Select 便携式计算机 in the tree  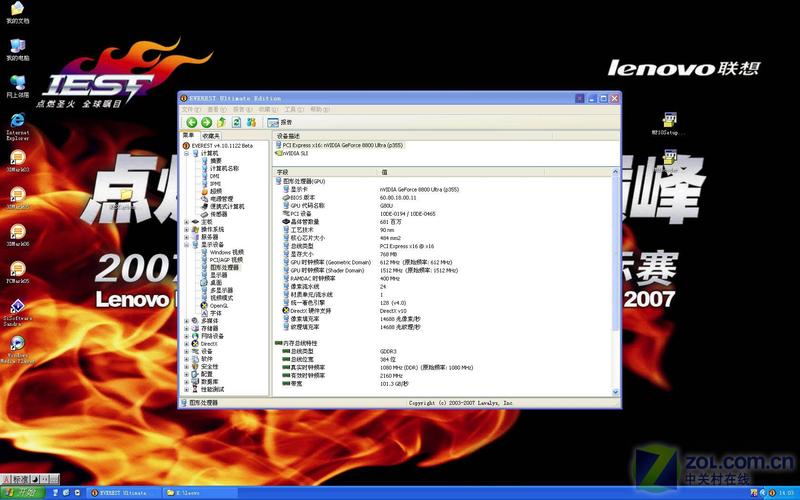227,207
